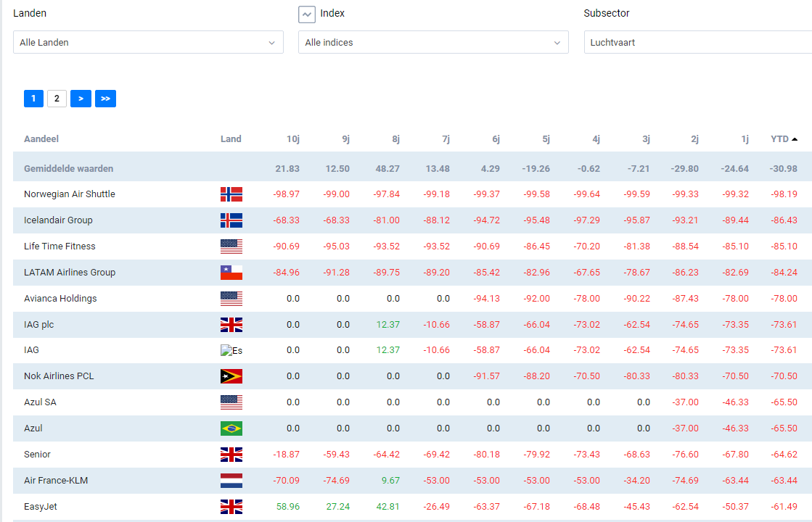Click the Brazil flag in the Azul row
Viewport: 812px width, 522px height.
tap(231, 429)
